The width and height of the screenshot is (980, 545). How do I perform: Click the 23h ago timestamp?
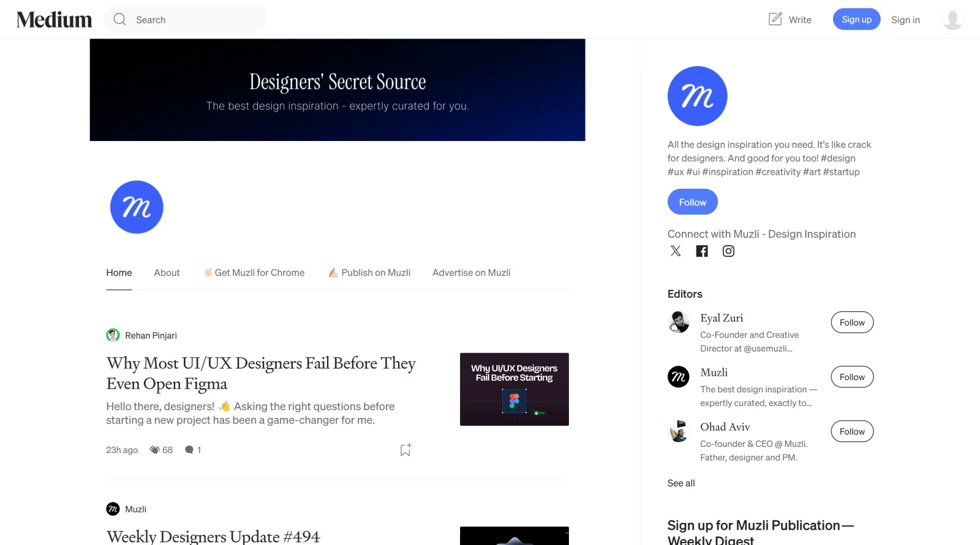pos(122,450)
